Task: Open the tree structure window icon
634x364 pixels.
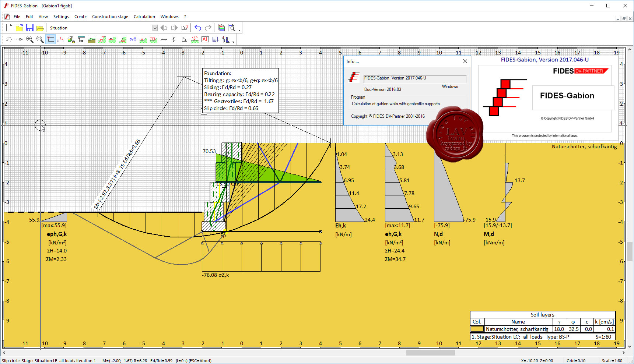Action: click(x=81, y=39)
